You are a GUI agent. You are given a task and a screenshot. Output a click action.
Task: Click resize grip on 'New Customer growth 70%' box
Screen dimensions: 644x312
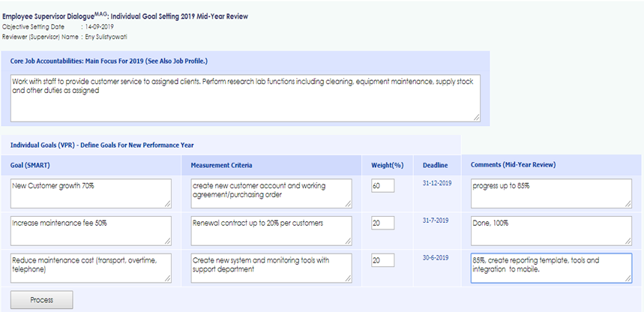[167, 203]
